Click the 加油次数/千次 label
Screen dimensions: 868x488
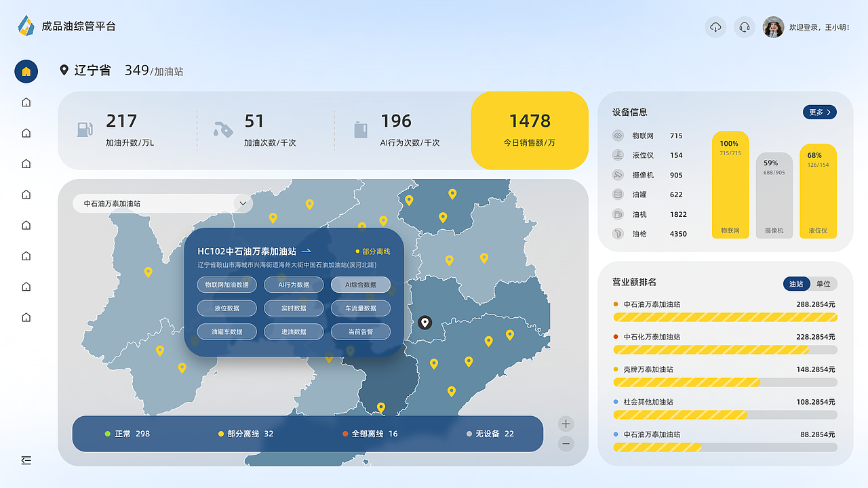(270, 143)
